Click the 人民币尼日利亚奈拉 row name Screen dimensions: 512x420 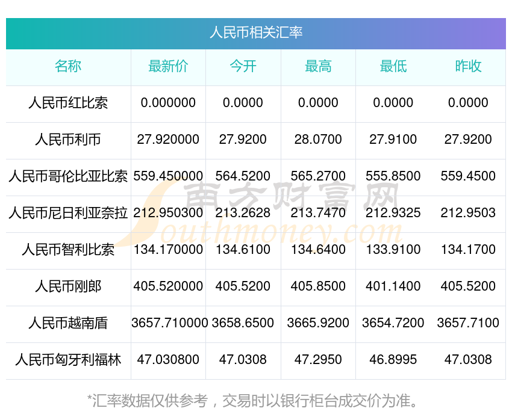pyautogui.click(x=68, y=213)
